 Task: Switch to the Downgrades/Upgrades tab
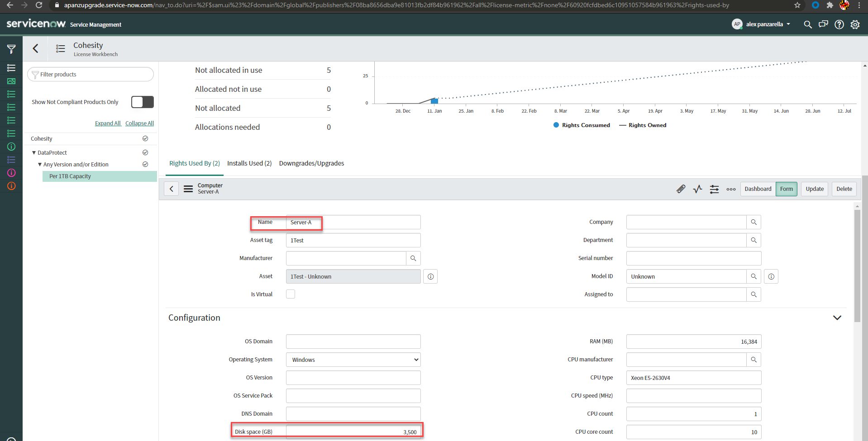coord(311,163)
